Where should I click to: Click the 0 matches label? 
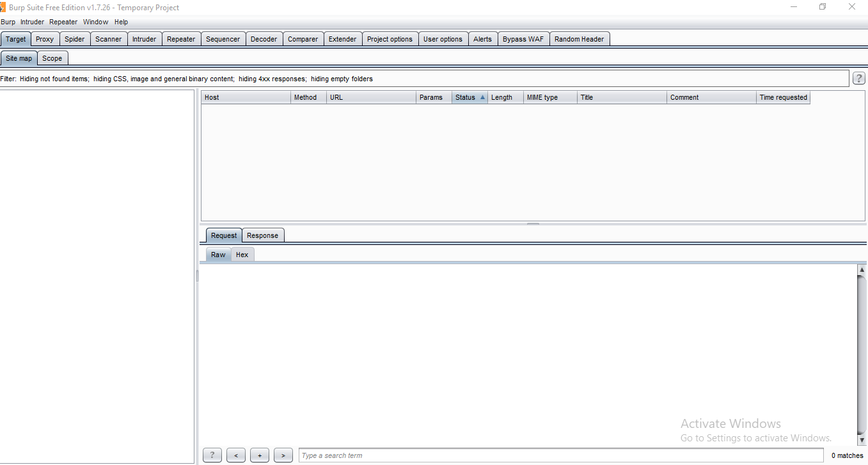point(848,455)
